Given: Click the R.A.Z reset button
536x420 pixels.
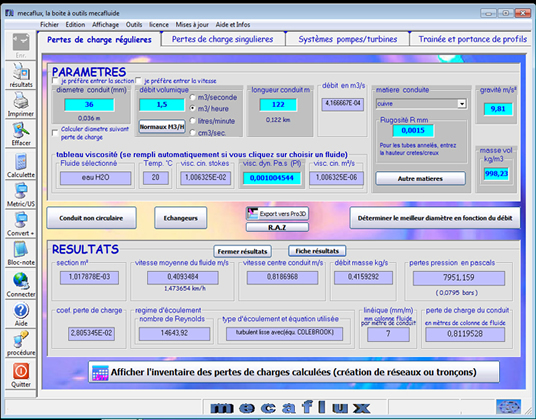Looking at the screenshot, I should 277,227.
